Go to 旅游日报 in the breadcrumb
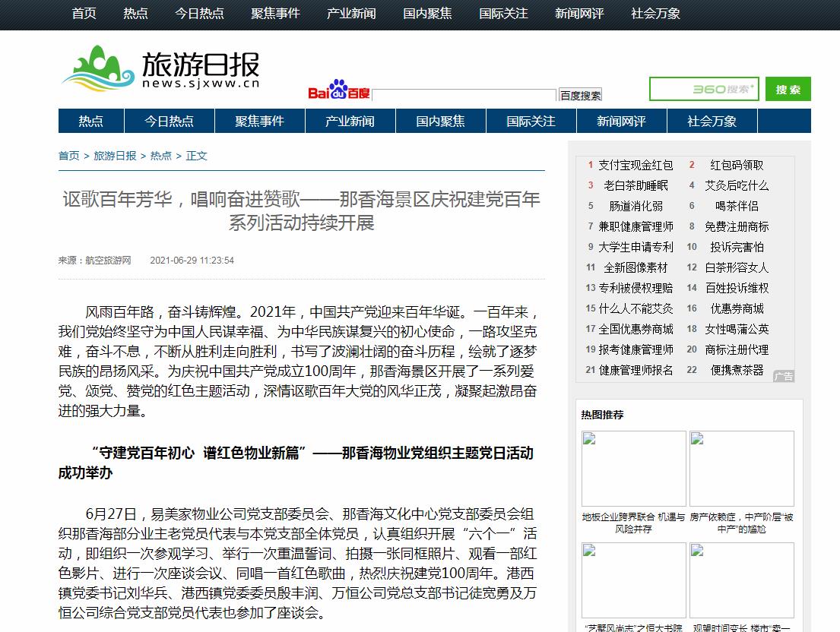This screenshot has width=840, height=632. click(116, 156)
